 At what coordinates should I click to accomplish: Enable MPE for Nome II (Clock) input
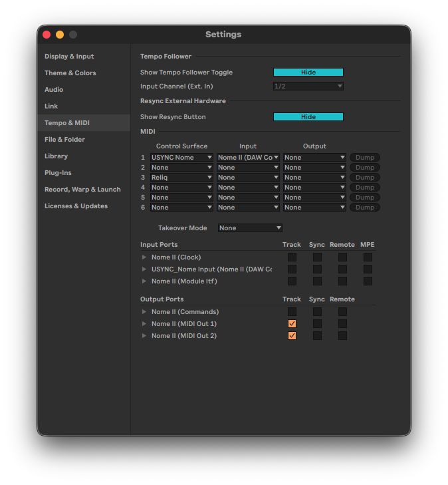(x=368, y=257)
